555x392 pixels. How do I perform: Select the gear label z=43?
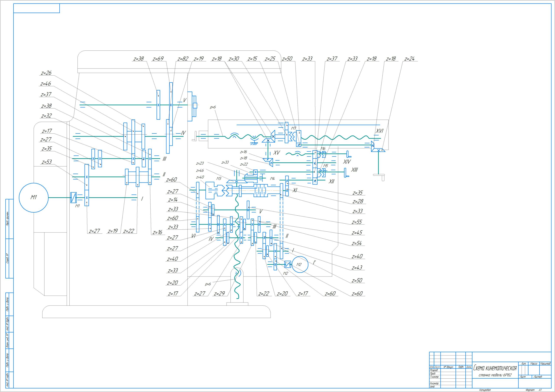[x=357, y=268]
